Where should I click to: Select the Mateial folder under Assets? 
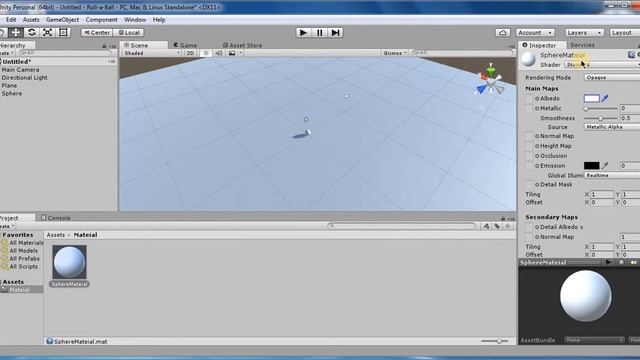pyautogui.click(x=19, y=289)
